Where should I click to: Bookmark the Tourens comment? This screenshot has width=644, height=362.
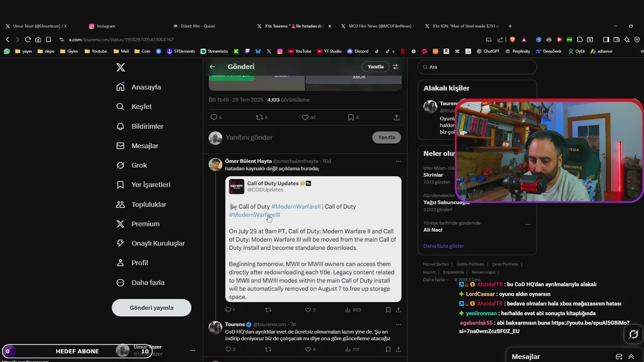[x=388, y=349]
